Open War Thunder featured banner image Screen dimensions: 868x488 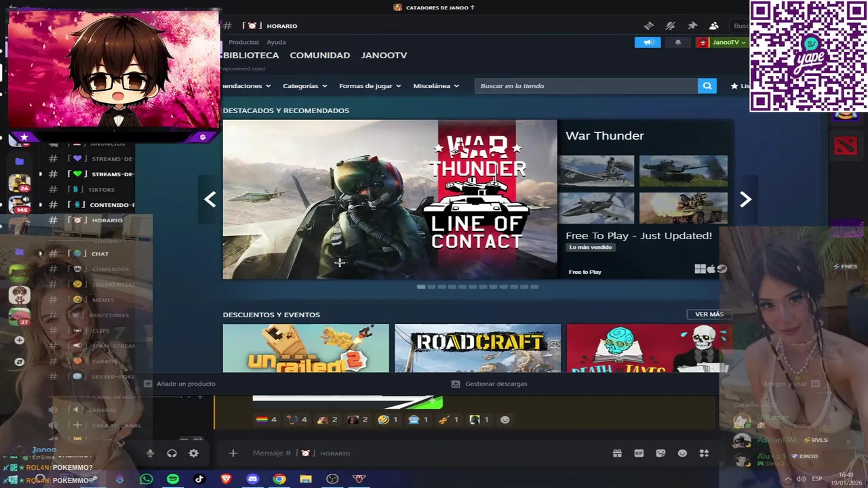390,199
